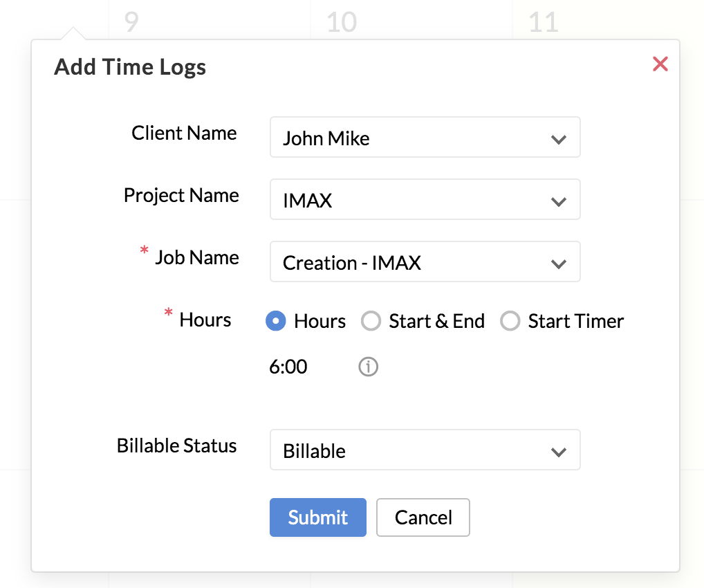Click the info icon beside hours value
Image resolution: width=704 pixels, height=588 pixels.
368,367
